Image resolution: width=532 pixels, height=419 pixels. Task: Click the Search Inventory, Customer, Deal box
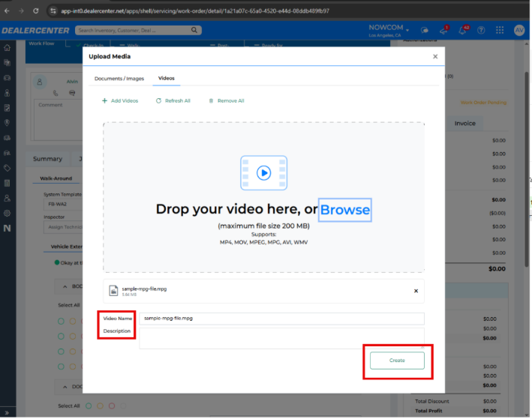tap(138, 31)
